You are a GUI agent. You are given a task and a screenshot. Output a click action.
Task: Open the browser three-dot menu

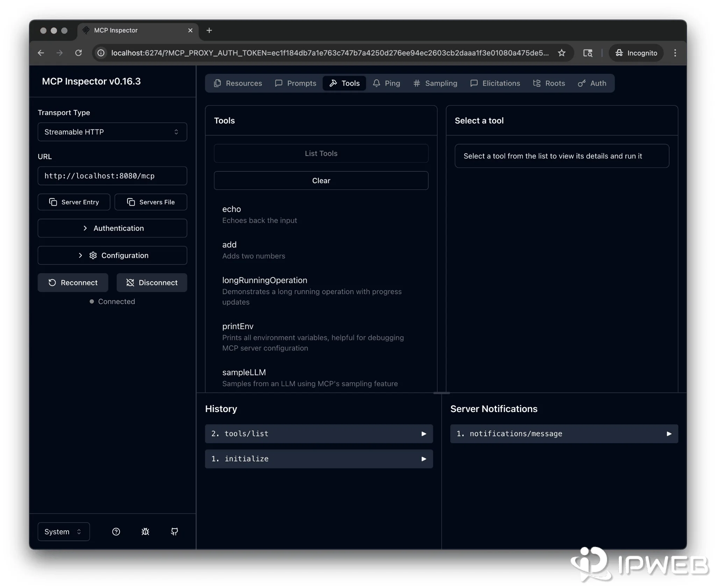click(x=675, y=53)
